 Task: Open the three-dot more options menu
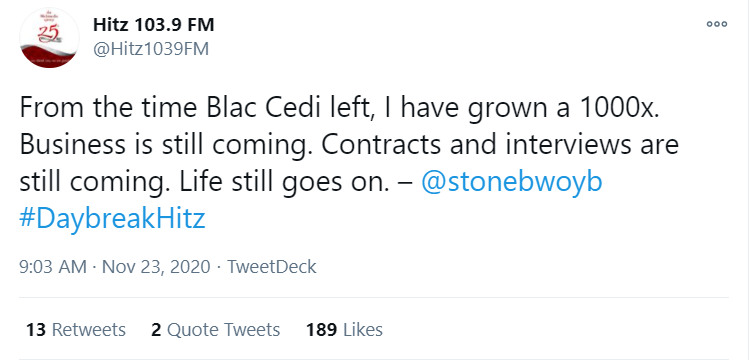tap(717, 24)
